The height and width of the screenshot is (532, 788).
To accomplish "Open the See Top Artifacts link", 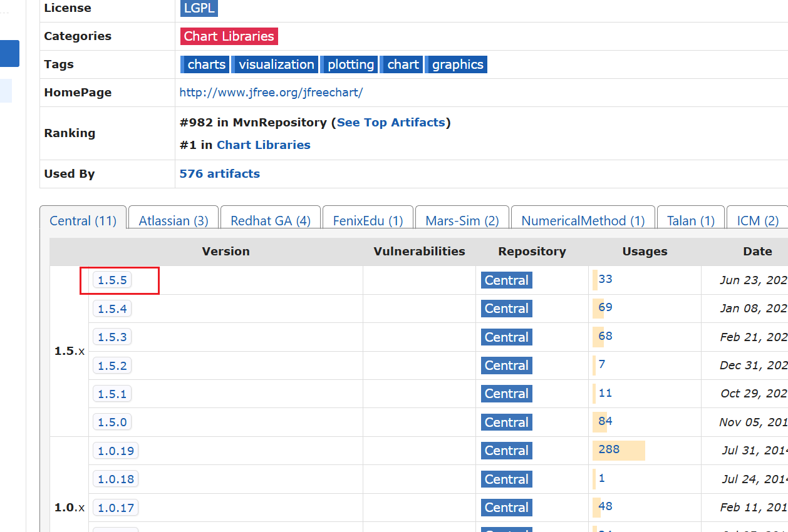I will pyautogui.click(x=391, y=123).
